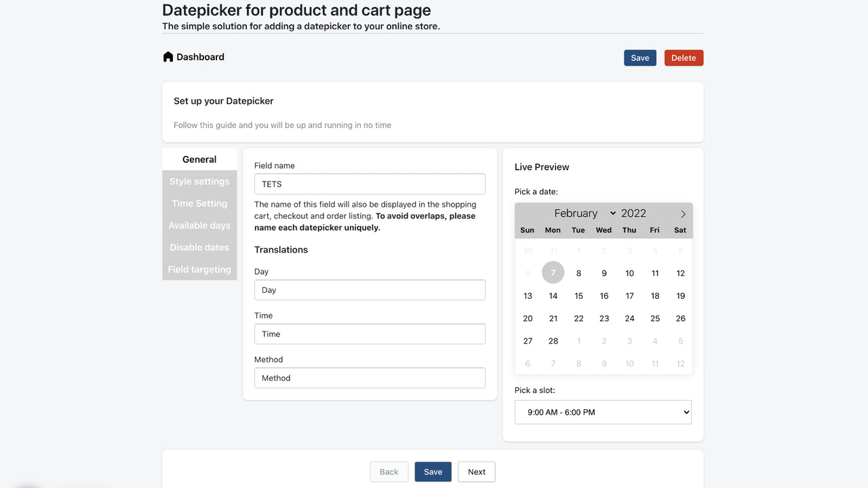Click the red Delete button

click(x=684, y=58)
